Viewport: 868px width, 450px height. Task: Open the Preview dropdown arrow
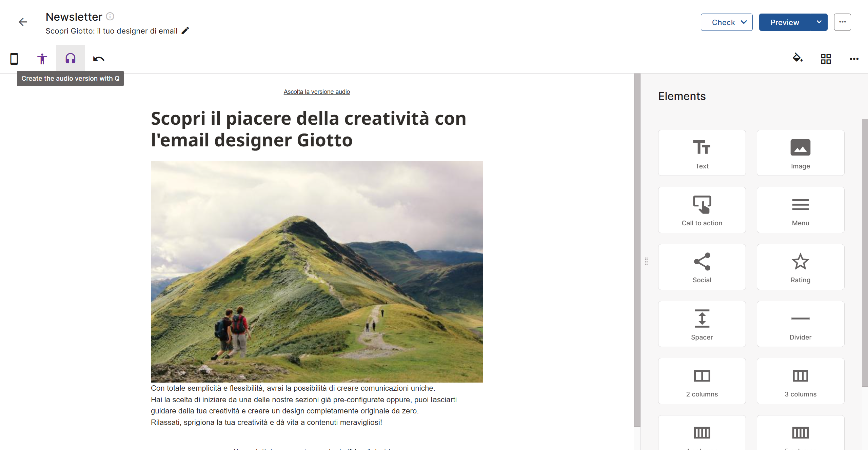pos(819,22)
